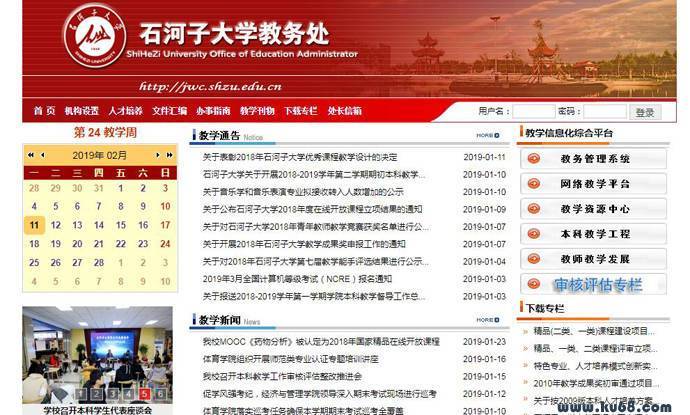Open 处长信箱 menu item
Viewport: 690px width, 415px height.
[345, 111]
